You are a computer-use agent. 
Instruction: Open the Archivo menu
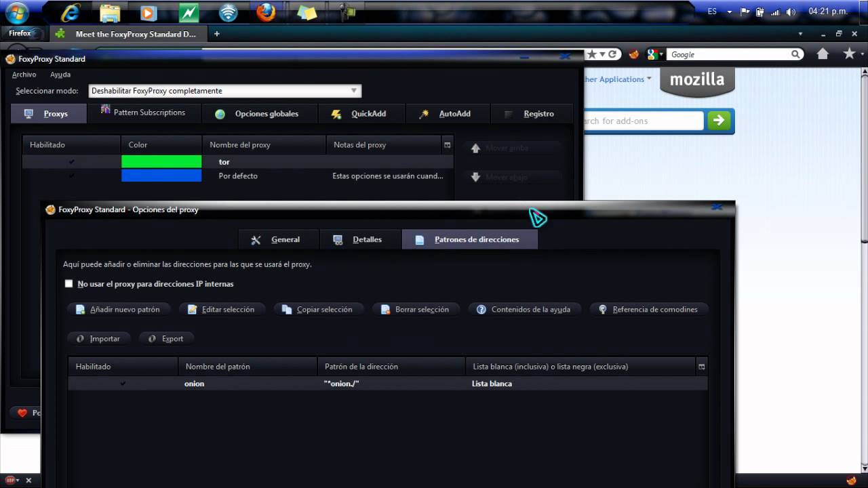[x=24, y=75]
